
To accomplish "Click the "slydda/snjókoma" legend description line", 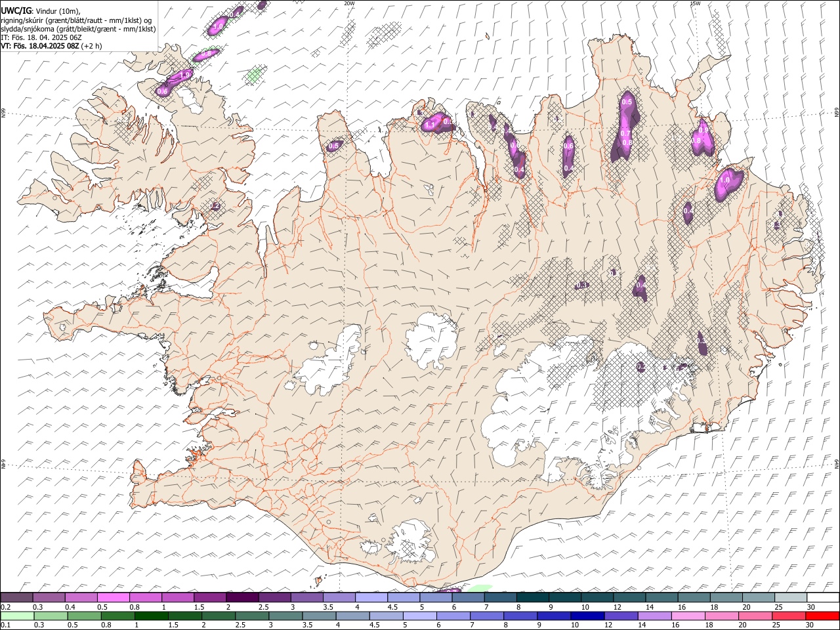I will tap(79, 29).
